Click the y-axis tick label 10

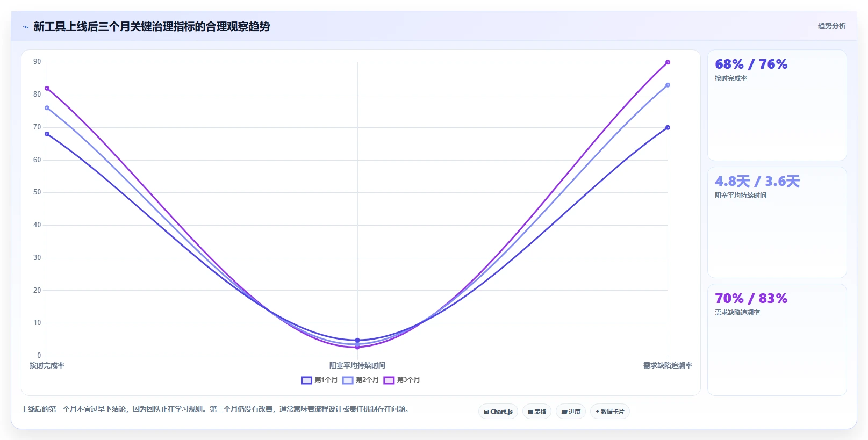pos(37,323)
